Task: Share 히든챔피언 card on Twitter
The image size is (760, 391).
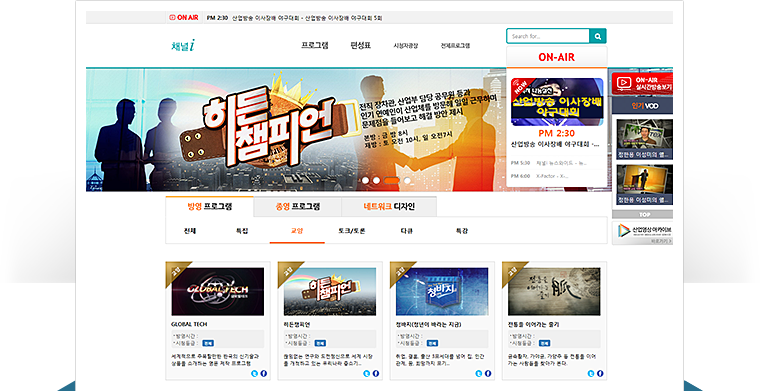Action: (x=366, y=373)
